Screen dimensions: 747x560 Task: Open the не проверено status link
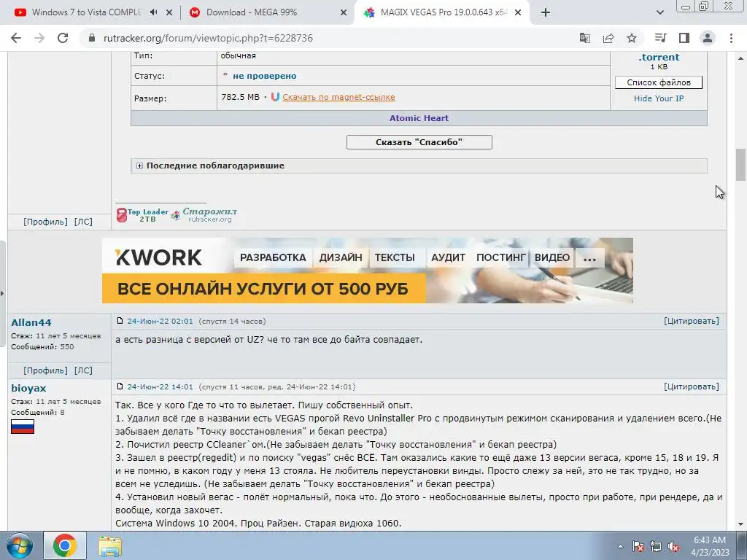[264, 76]
